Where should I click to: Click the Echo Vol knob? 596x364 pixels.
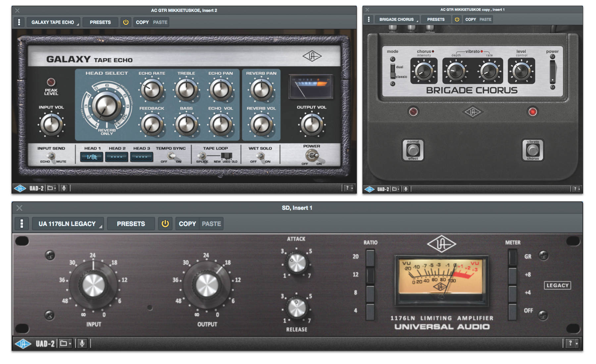pos(221,125)
